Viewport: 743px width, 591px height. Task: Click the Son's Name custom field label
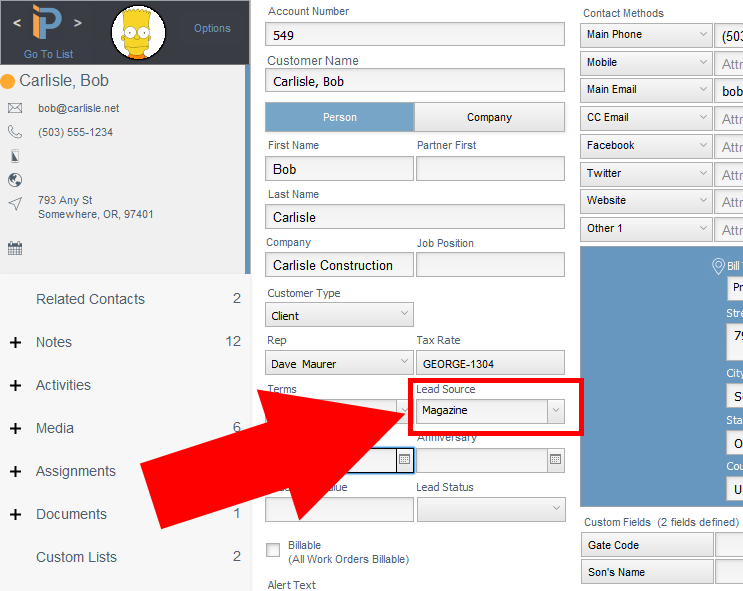[647, 572]
